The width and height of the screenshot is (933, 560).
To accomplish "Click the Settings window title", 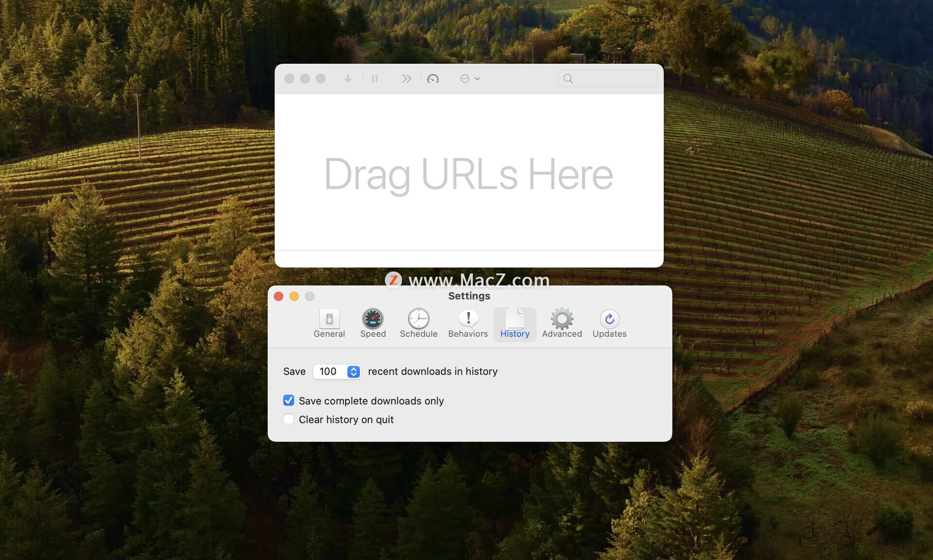I will click(x=469, y=296).
